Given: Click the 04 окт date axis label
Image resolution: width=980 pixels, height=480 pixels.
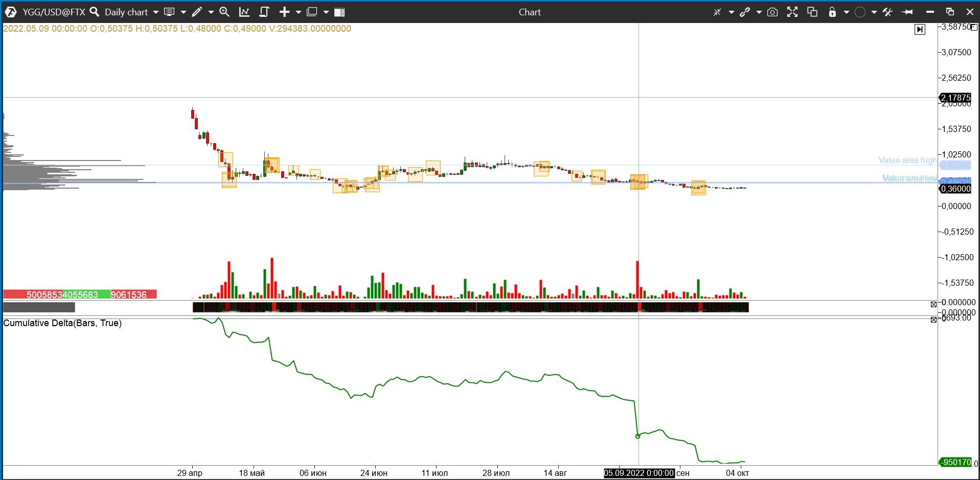Looking at the screenshot, I should pos(738,473).
